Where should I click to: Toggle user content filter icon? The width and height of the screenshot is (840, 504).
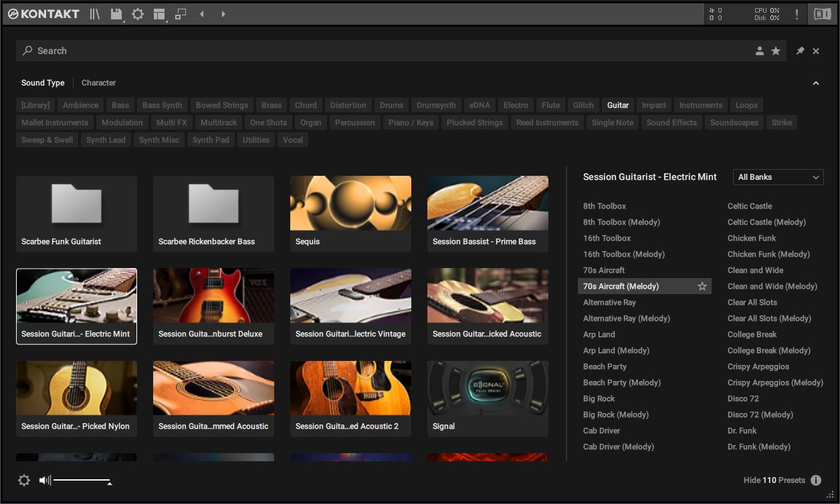point(760,51)
